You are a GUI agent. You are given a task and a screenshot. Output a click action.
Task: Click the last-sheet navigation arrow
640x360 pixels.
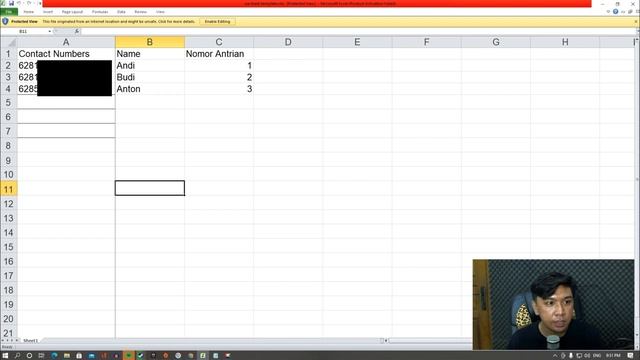tap(17, 340)
